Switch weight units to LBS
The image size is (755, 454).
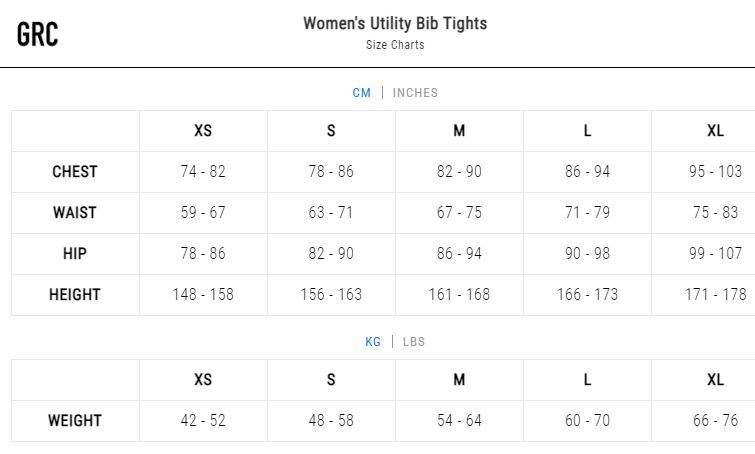coord(414,342)
